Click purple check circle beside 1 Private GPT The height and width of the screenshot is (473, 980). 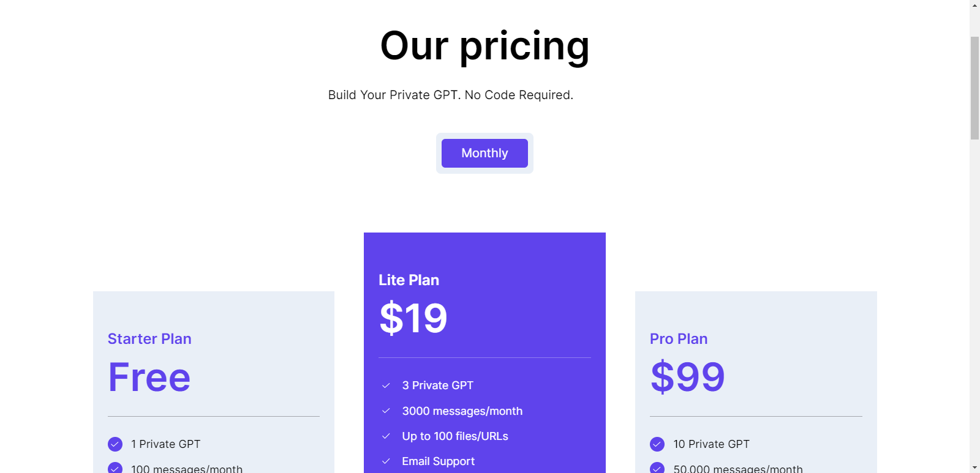click(x=115, y=444)
